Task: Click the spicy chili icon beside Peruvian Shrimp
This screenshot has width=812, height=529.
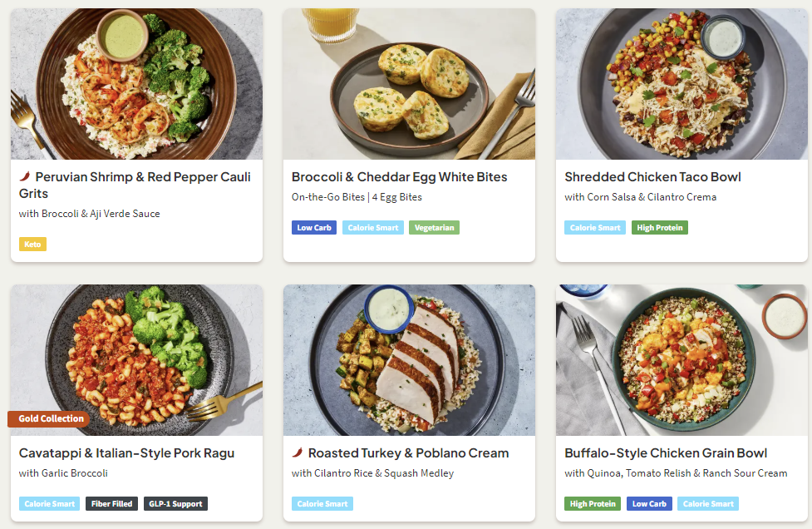Action: point(25,176)
